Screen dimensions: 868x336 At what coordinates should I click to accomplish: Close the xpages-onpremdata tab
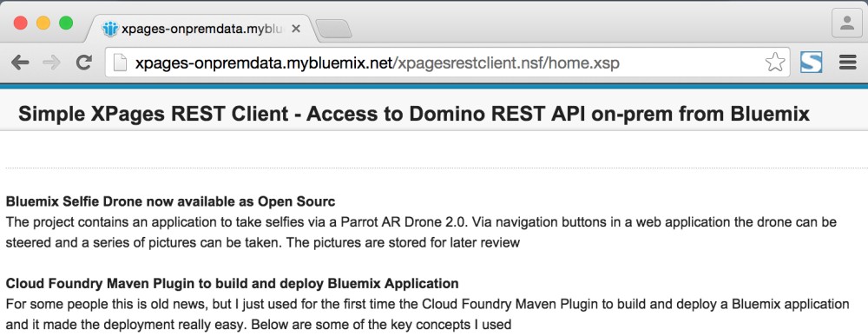(296, 29)
